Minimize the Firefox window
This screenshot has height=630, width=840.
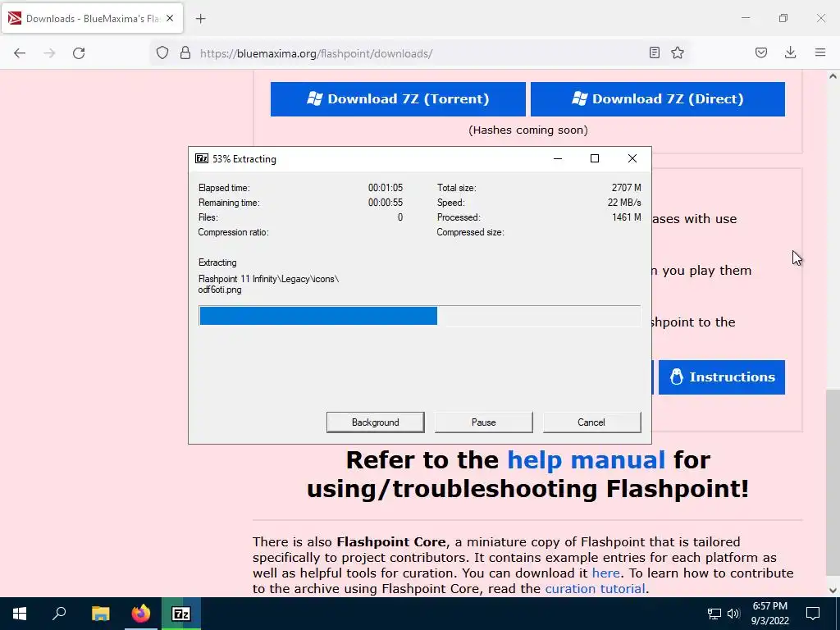click(746, 18)
